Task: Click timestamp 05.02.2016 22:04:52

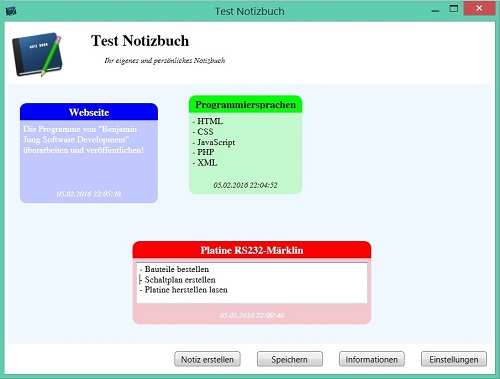Action: pos(245,185)
